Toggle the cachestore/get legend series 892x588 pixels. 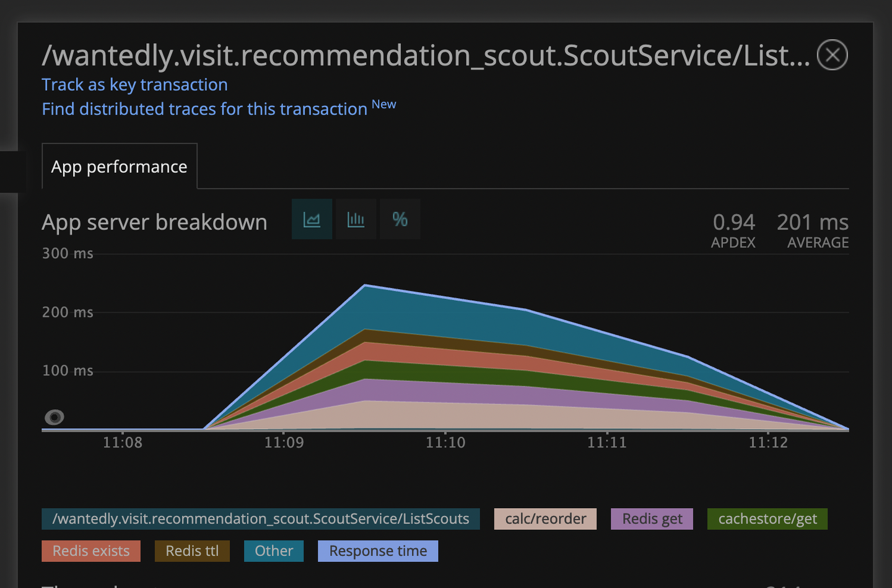[767, 519]
